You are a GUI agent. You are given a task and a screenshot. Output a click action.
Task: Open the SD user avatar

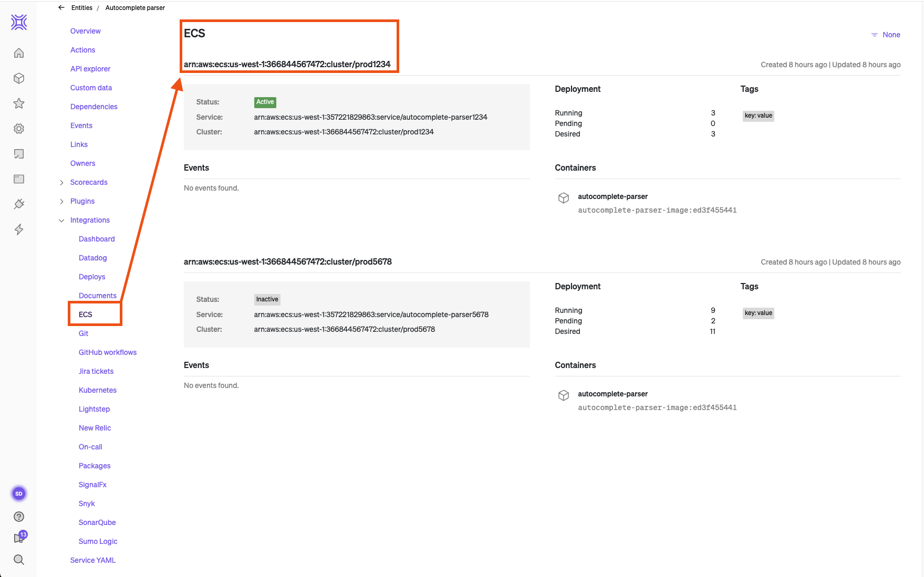[x=19, y=494]
